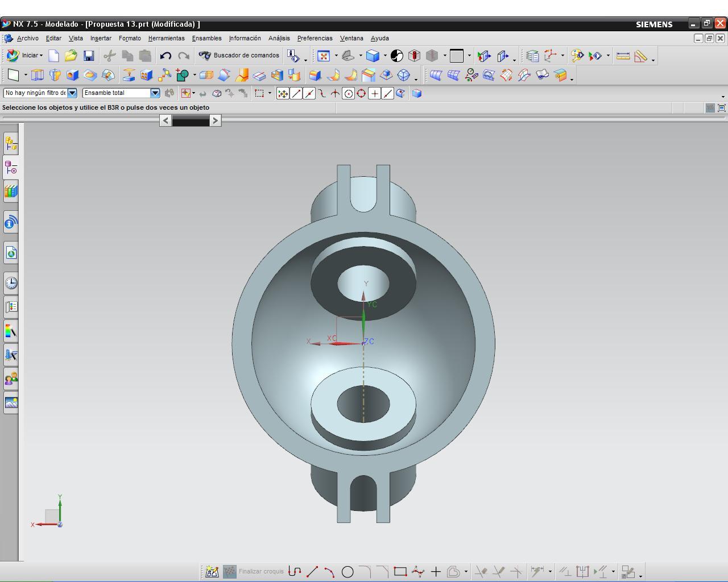Click the left arrow of the dialog rail

coord(166,120)
